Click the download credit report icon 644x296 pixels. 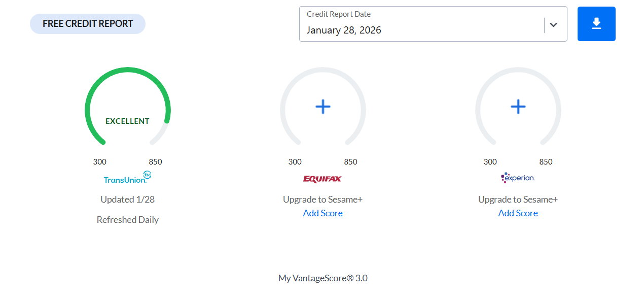(x=596, y=24)
